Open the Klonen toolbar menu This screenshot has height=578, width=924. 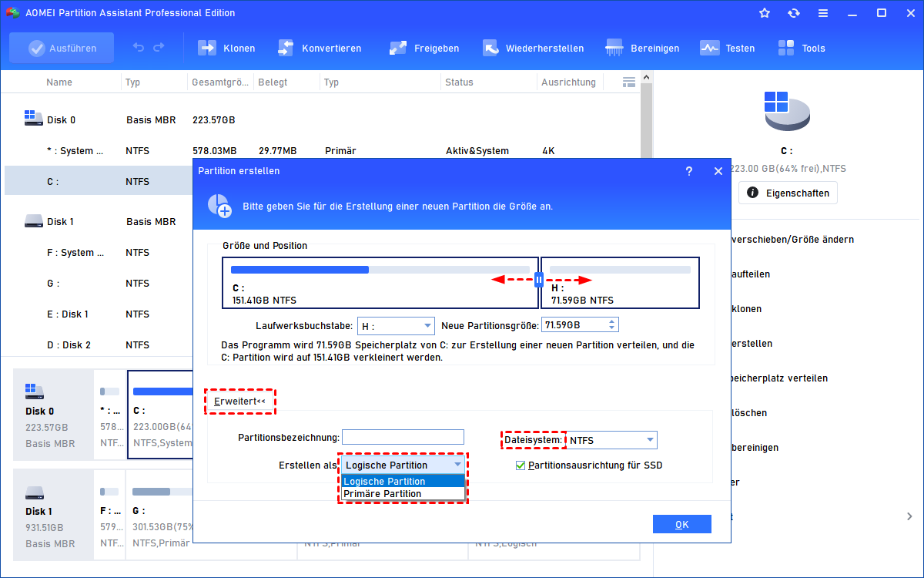coord(227,48)
